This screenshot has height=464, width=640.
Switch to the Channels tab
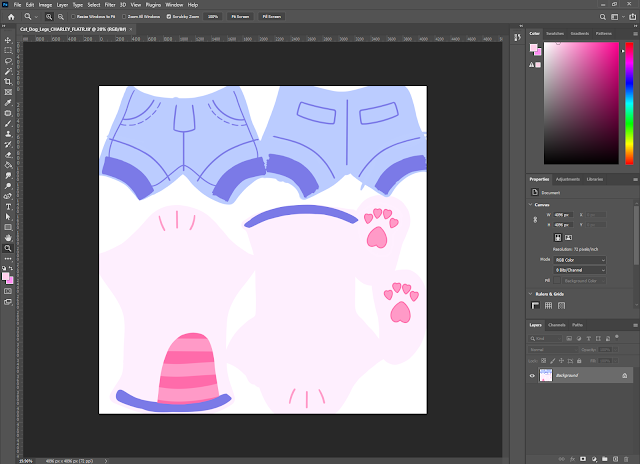tap(557, 325)
